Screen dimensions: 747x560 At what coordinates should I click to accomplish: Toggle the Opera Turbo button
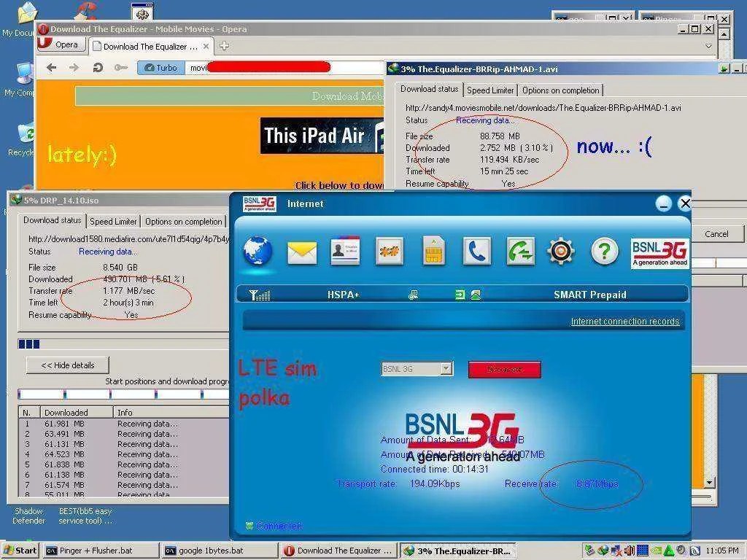pos(160,68)
